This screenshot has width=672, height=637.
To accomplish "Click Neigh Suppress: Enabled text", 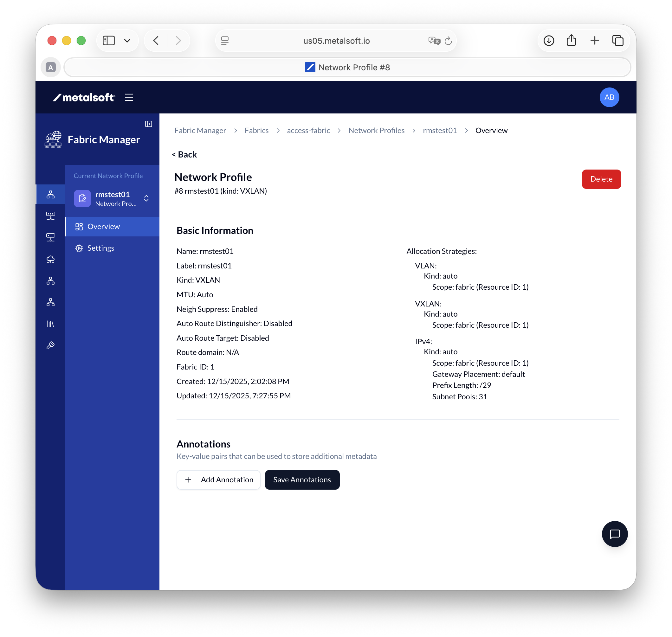I will click(217, 309).
